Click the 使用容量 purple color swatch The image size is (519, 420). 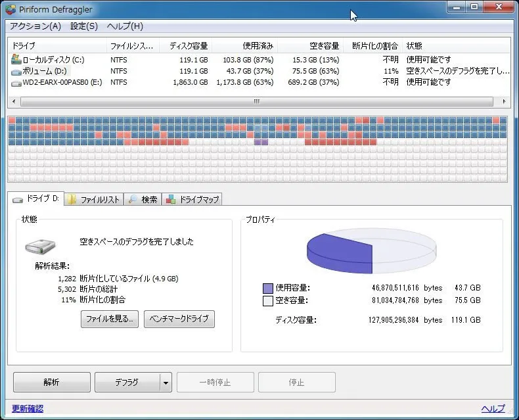(267, 288)
